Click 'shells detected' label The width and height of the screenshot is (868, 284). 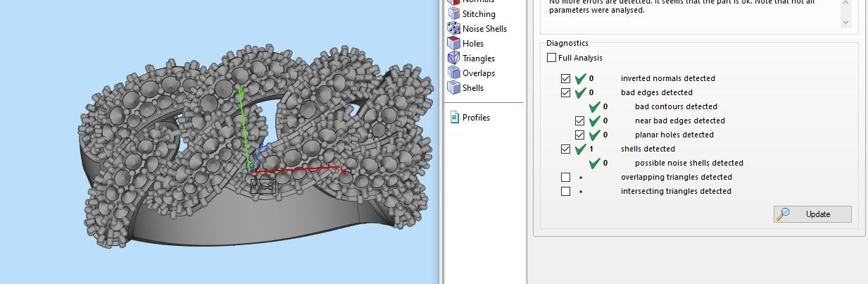pos(648,149)
